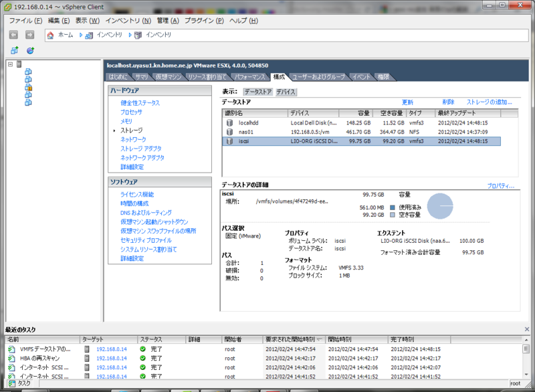Click the Home icon in breadcrumb bar
The height and width of the screenshot is (392, 535).
[51, 35]
